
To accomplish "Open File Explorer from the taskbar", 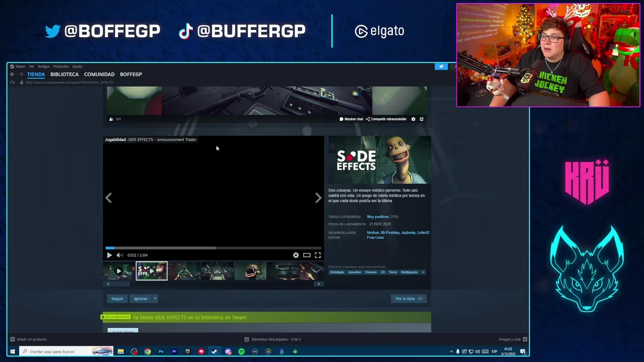I will click(121, 351).
